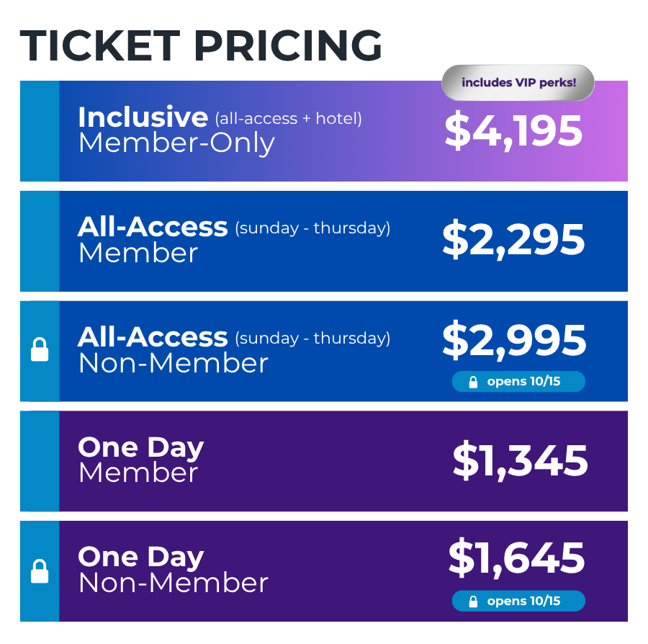Click the small lock in the One Day opens 10/15 badge
This screenshot has width=648, height=644.
pyautogui.click(x=473, y=601)
